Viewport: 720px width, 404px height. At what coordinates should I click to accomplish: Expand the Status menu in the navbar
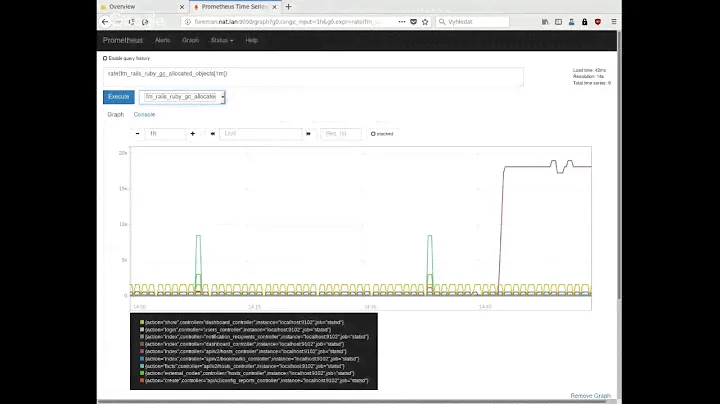pos(223,40)
